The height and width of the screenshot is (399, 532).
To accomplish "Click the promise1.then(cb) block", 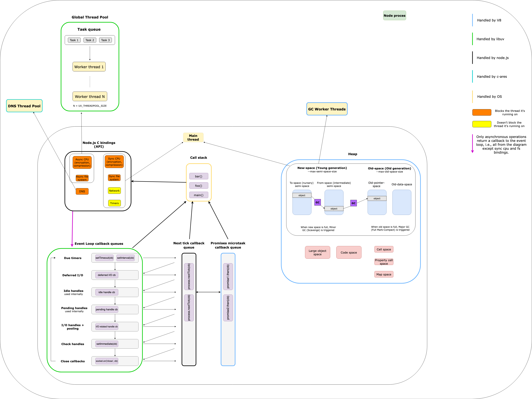I will coord(228,277).
